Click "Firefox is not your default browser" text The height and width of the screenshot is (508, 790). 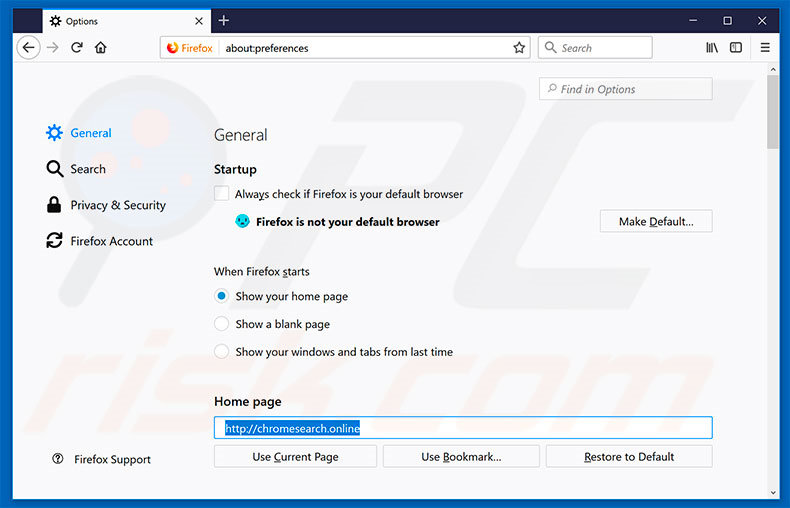348,222
